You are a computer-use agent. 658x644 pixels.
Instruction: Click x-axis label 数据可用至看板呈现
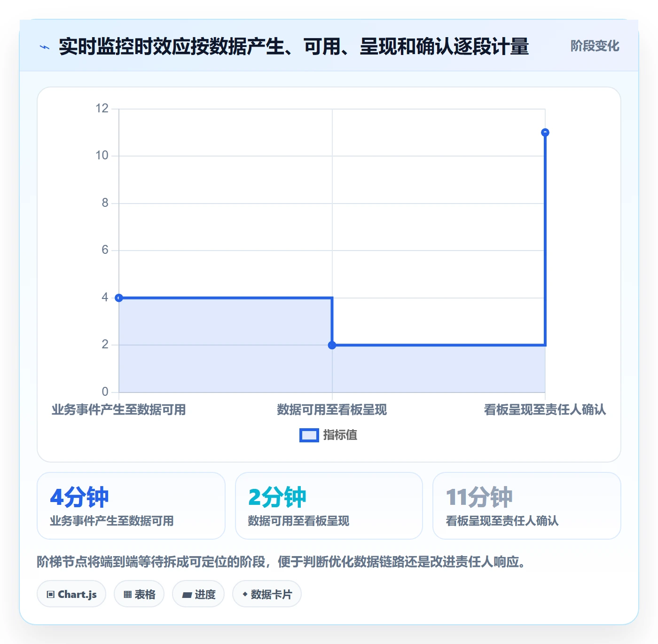pos(332,410)
